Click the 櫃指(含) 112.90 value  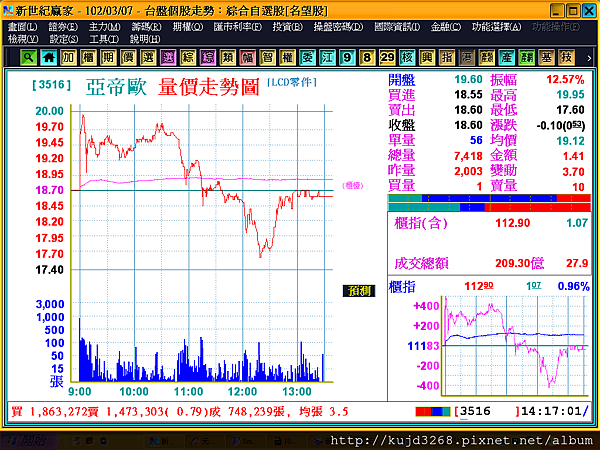pyautogui.click(x=513, y=223)
